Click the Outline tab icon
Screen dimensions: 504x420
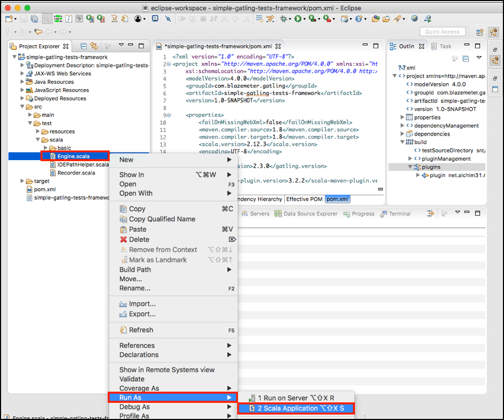point(393,46)
